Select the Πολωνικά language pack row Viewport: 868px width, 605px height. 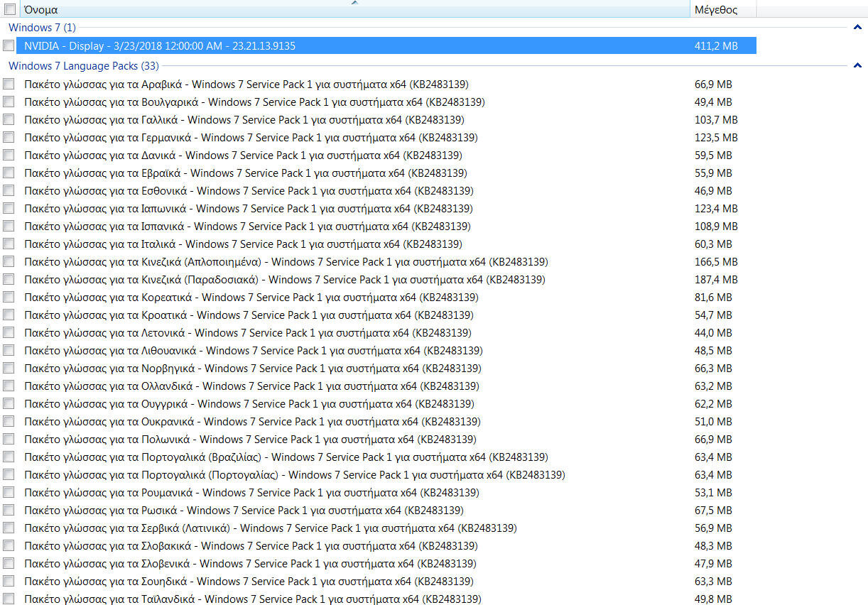pyautogui.click(x=386, y=439)
